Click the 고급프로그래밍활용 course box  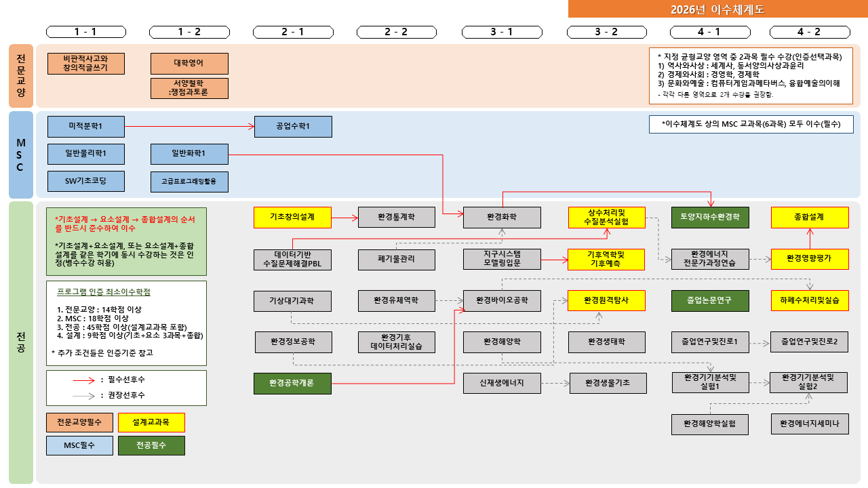click(189, 182)
